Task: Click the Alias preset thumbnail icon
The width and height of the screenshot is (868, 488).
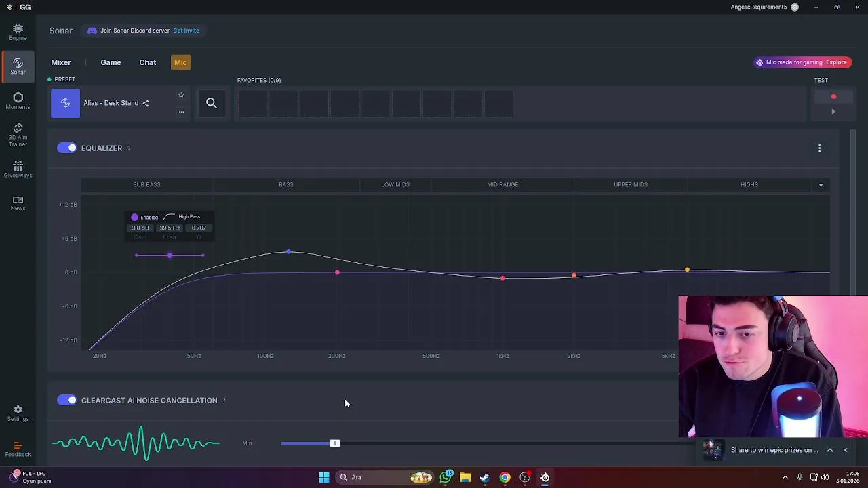Action: (x=65, y=103)
